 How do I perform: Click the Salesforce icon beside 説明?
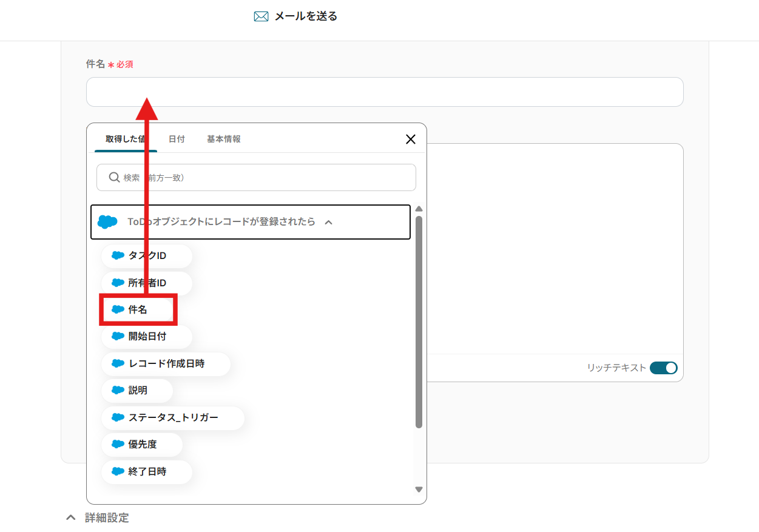pos(118,391)
